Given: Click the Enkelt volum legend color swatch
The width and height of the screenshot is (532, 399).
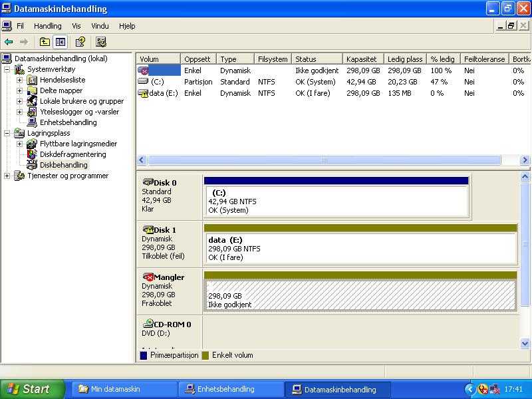Looking at the screenshot, I should point(205,355).
